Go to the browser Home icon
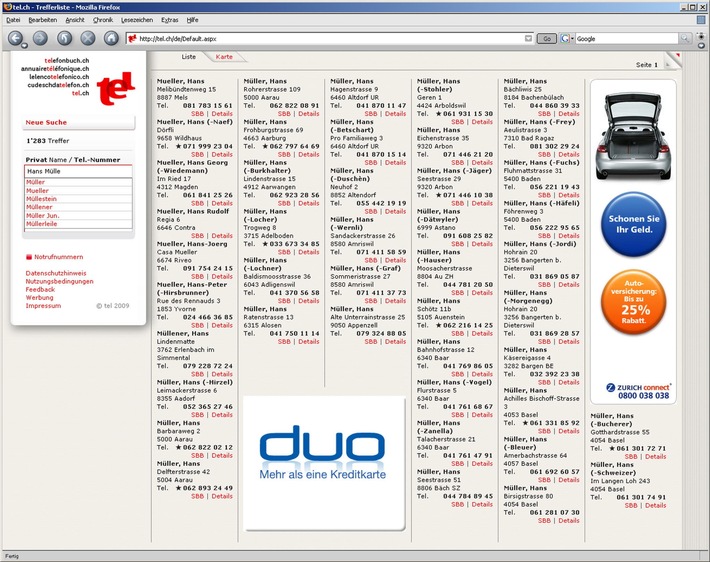Screen dimensions: 710x562 click(x=112, y=38)
